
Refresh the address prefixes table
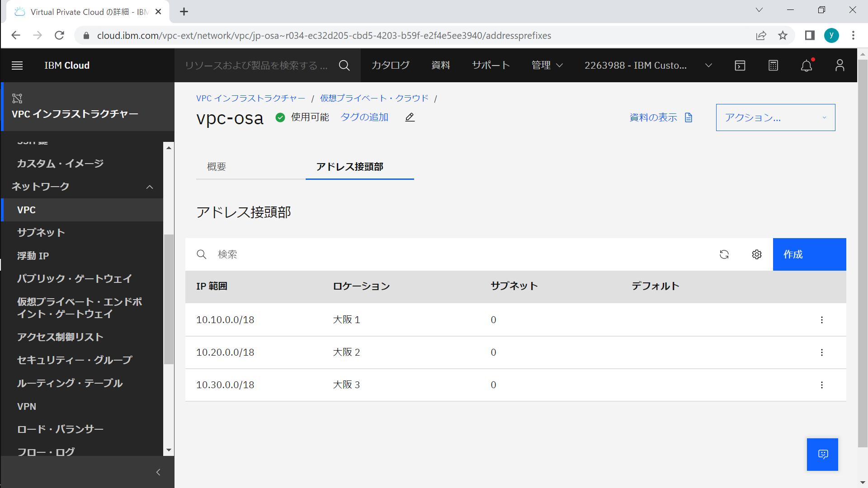click(x=724, y=254)
